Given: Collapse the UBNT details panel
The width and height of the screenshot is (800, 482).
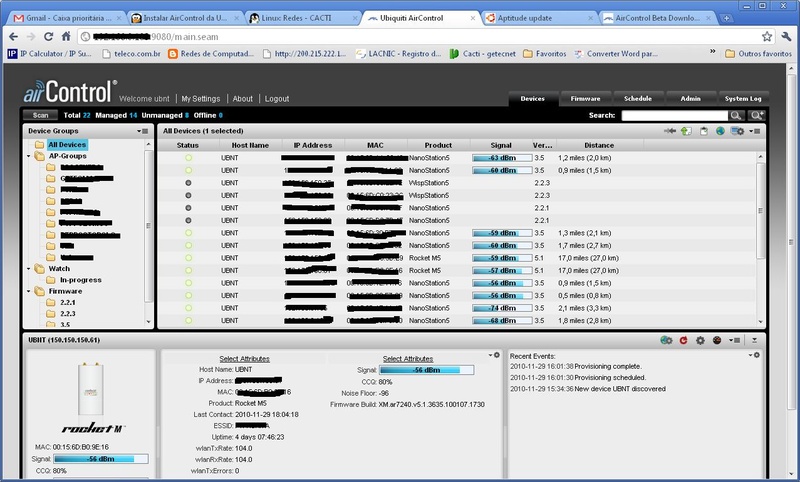Looking at the screenshot, I should [x=754, y=340].
